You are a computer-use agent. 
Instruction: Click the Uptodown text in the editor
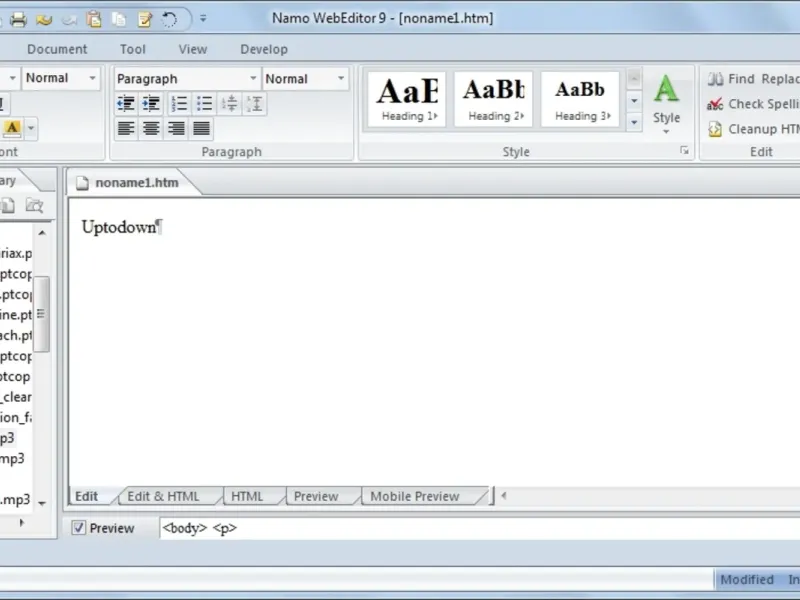tap(119, 227)
